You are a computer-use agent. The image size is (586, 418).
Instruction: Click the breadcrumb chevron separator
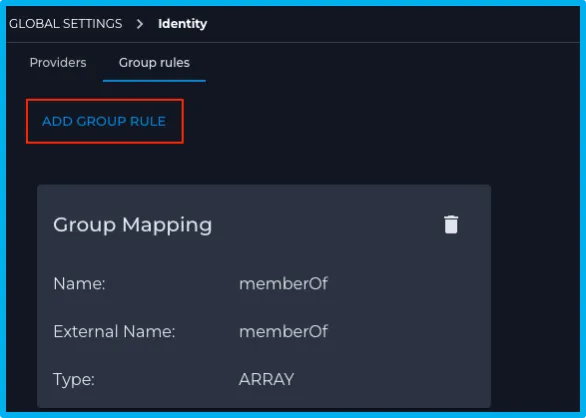point(140,24)
